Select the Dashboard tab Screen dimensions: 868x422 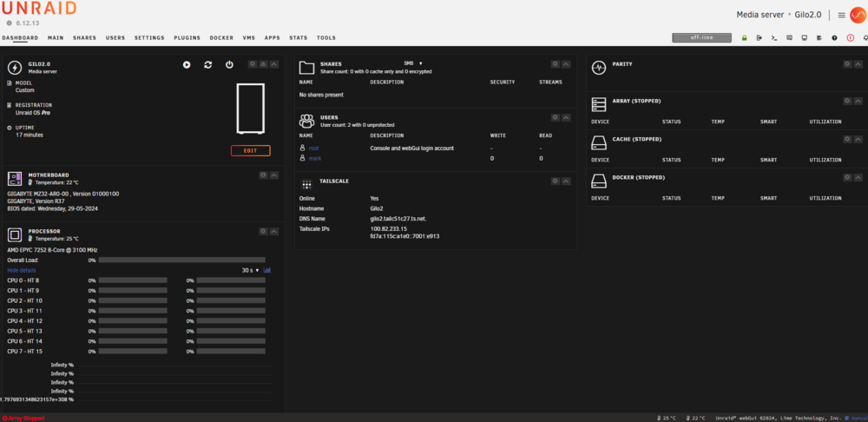click(x=20, y=37)
